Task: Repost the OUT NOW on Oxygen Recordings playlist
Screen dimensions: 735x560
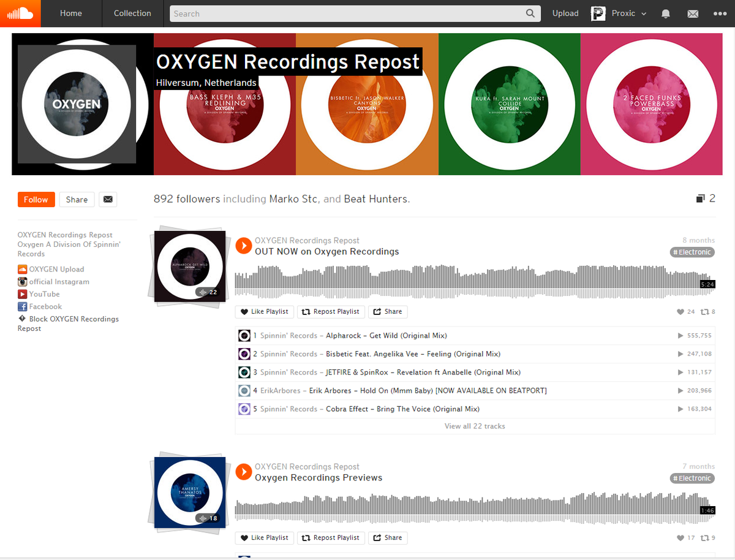Action: click(331, 312)
